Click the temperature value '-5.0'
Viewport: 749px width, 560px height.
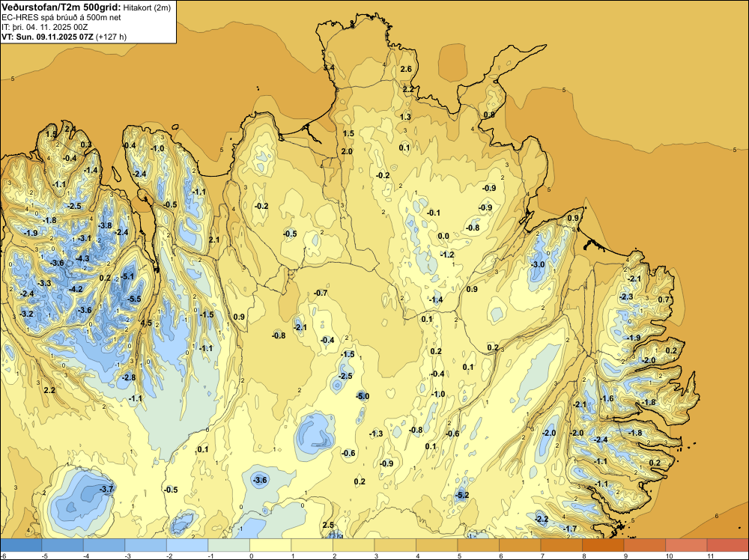click(x=363, y=396)
